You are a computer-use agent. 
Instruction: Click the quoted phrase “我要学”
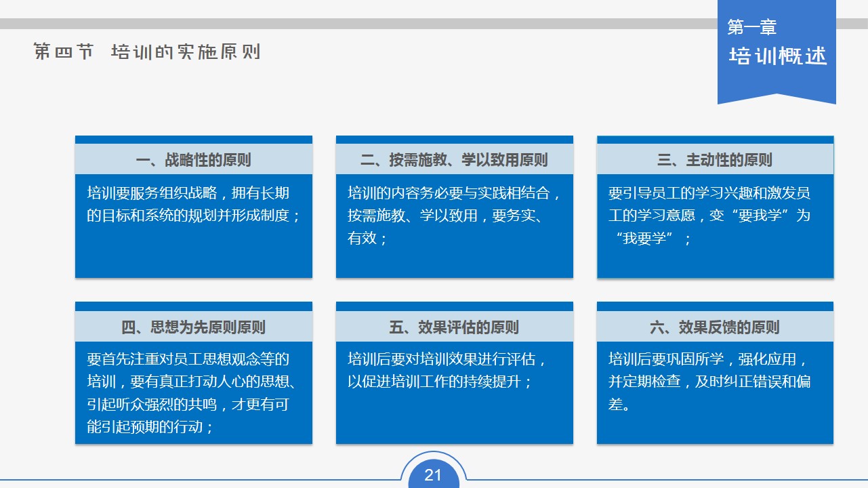pyautogui.click(x=644, y=239)
